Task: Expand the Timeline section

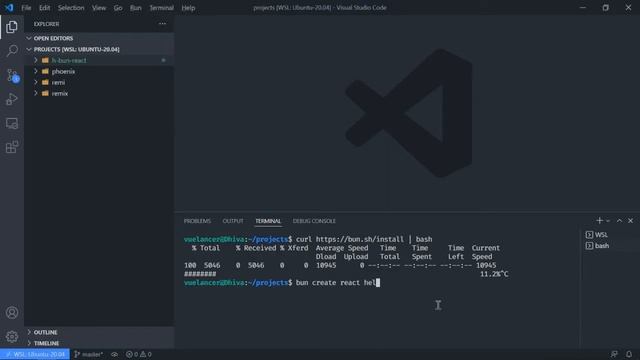Action: click(x=99, y=343)
